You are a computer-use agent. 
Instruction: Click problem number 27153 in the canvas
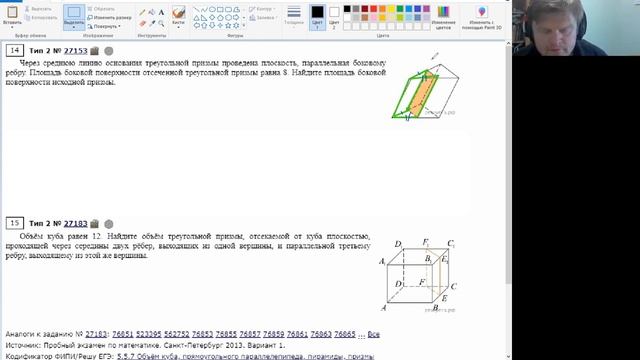click(76, 51)
